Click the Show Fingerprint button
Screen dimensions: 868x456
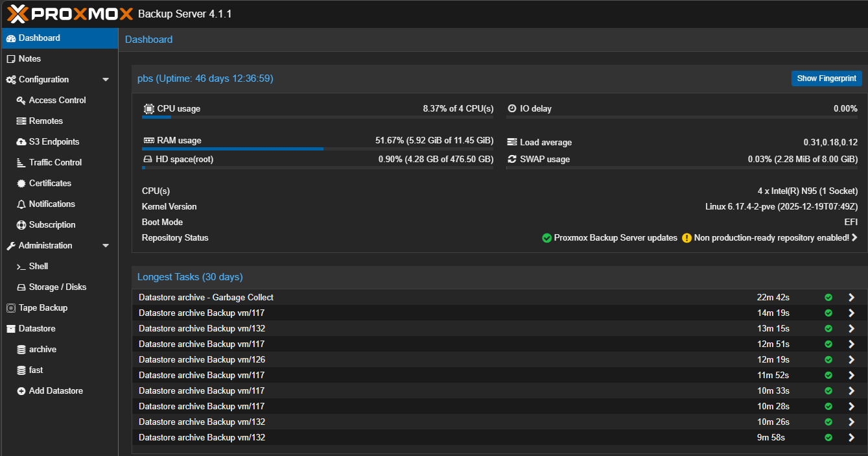827,78
